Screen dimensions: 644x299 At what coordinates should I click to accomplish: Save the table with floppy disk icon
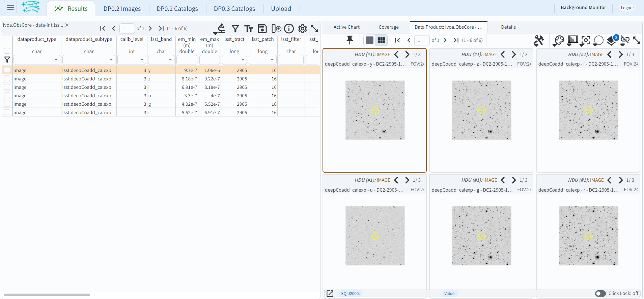[x=262, y=29]
